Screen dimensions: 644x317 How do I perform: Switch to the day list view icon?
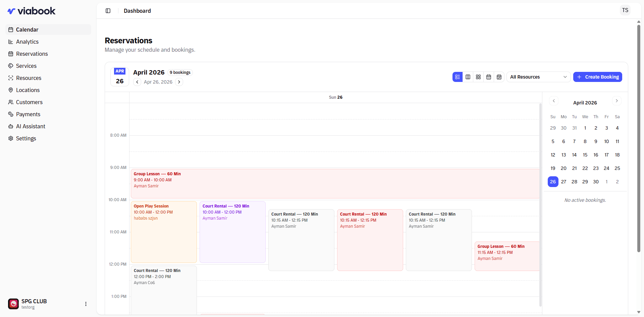pyautogui.click(x=458, y=77)
